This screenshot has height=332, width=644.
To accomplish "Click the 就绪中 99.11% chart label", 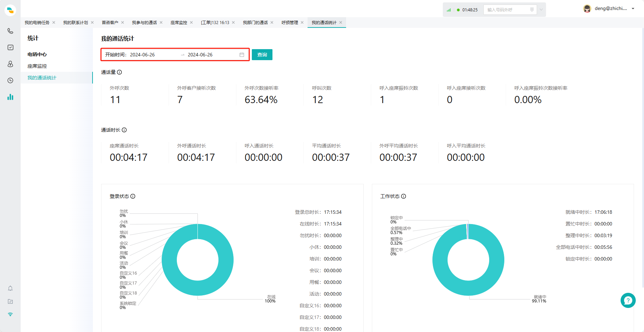I will [539, 299].
